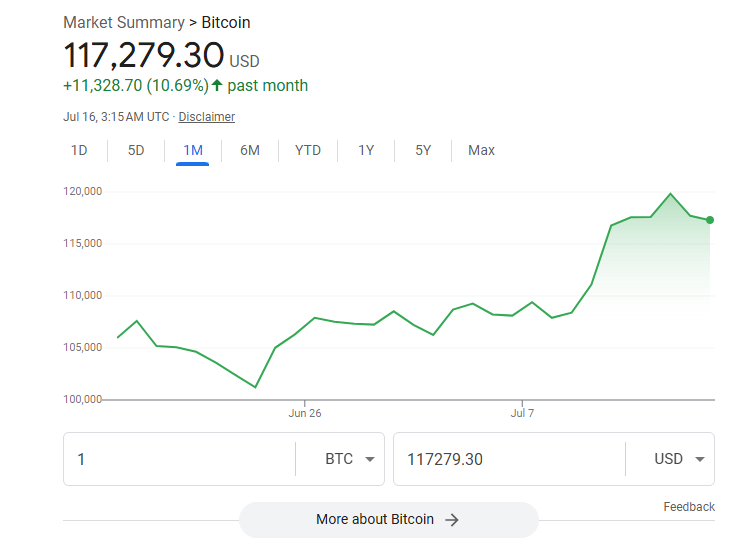The image size is (750, 549).
Task: Switch chart to 1D range
Action: (x=79, y=151)
